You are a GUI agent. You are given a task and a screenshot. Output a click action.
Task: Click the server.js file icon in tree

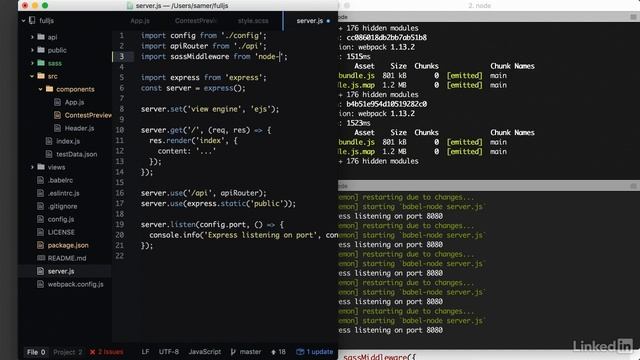[x=40, y=271]
